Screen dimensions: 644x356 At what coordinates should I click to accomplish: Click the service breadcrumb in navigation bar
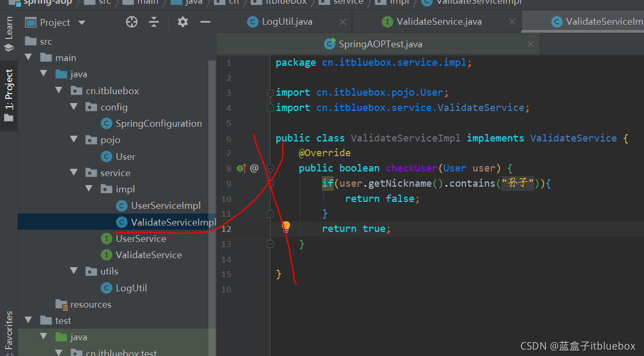(x=348, y=2)
